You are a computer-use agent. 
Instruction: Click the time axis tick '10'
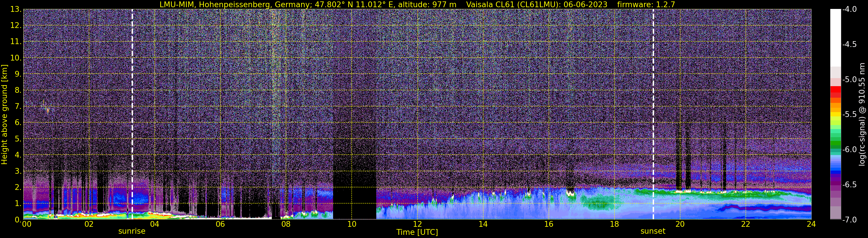click(352, 224)
